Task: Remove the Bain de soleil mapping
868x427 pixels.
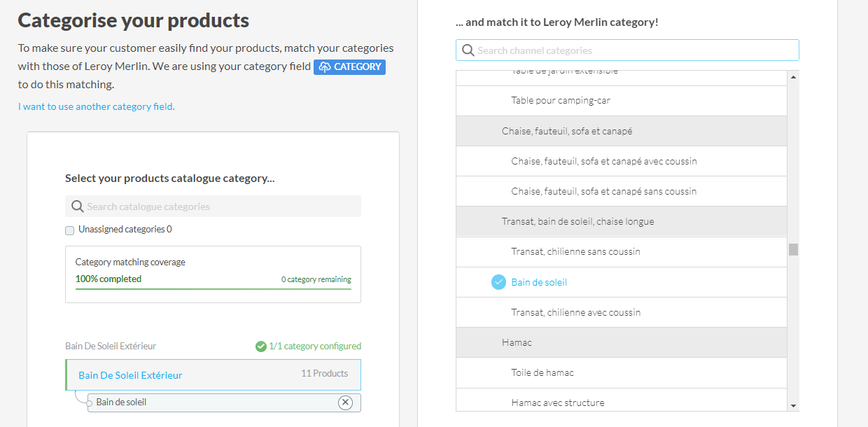Action: [x=345, y=402]
